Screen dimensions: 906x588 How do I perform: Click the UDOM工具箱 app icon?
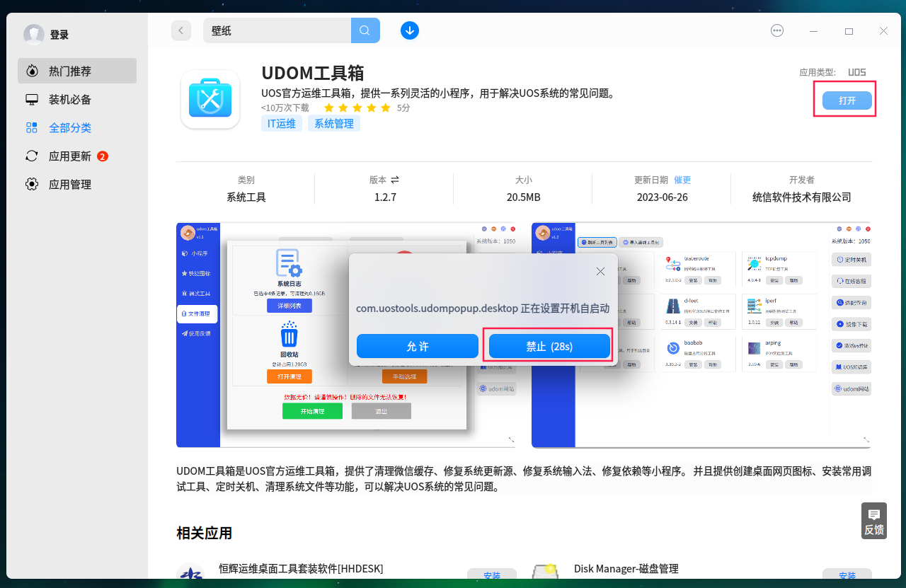[210, 99]
